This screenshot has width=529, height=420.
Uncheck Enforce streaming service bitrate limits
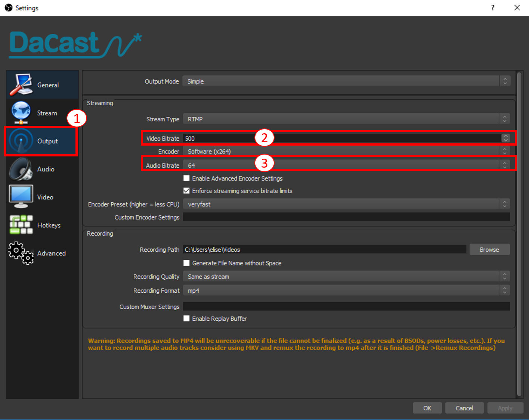point(186,191)
